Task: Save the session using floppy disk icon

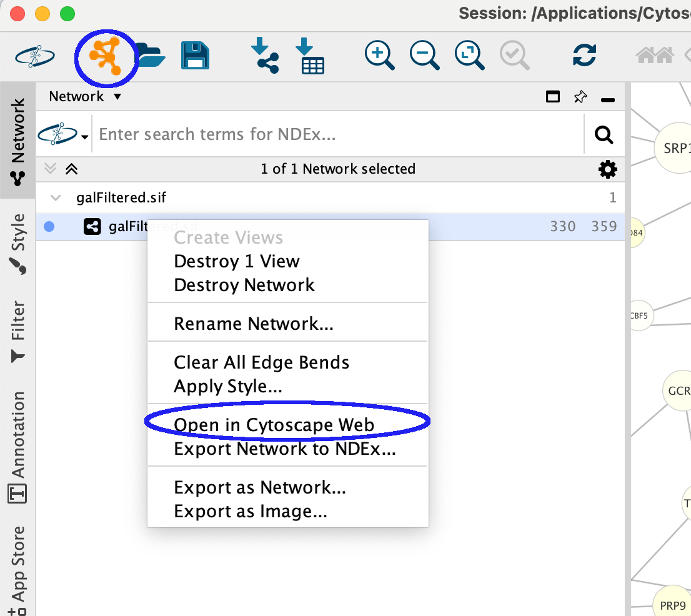Action: click(195, 56)
